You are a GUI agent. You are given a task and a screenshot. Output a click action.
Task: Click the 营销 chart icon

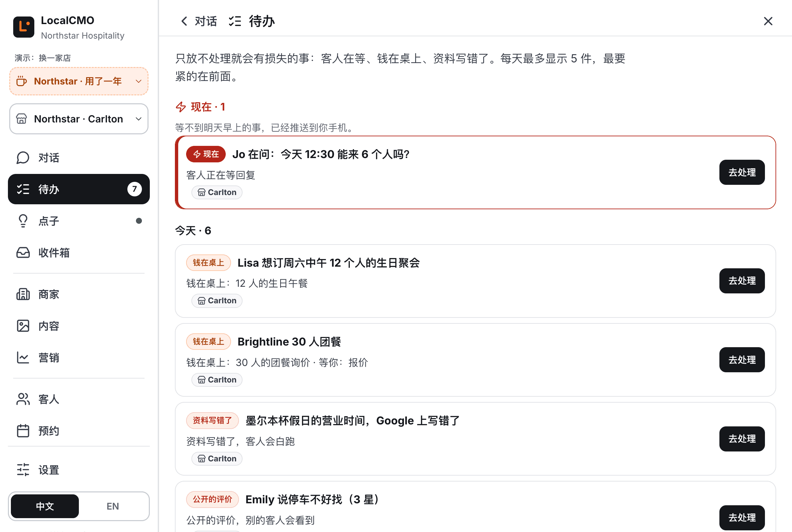pos(23,358)
